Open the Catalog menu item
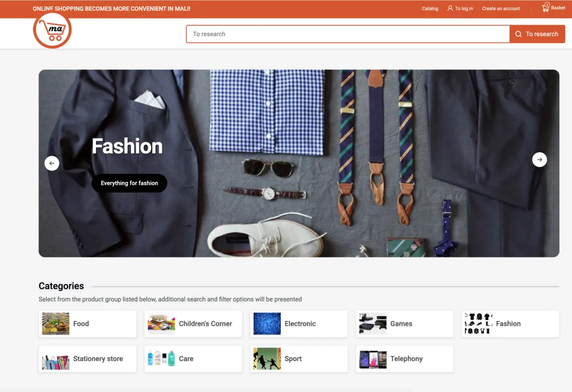572x392 pixels. [430, 9]
